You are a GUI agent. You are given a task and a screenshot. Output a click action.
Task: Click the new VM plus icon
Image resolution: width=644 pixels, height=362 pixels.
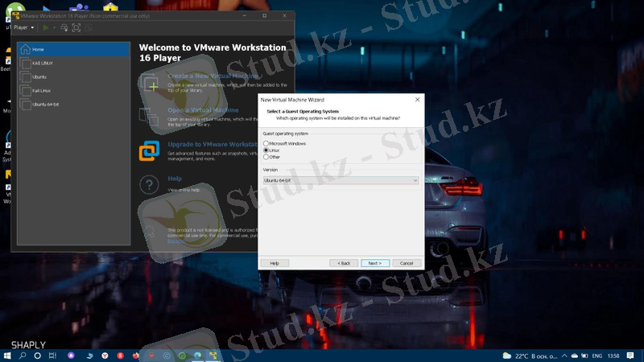pos(149,83)
